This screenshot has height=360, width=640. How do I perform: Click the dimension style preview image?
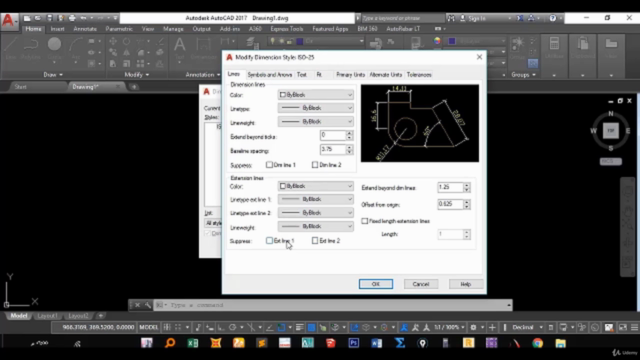pos(420,123)
